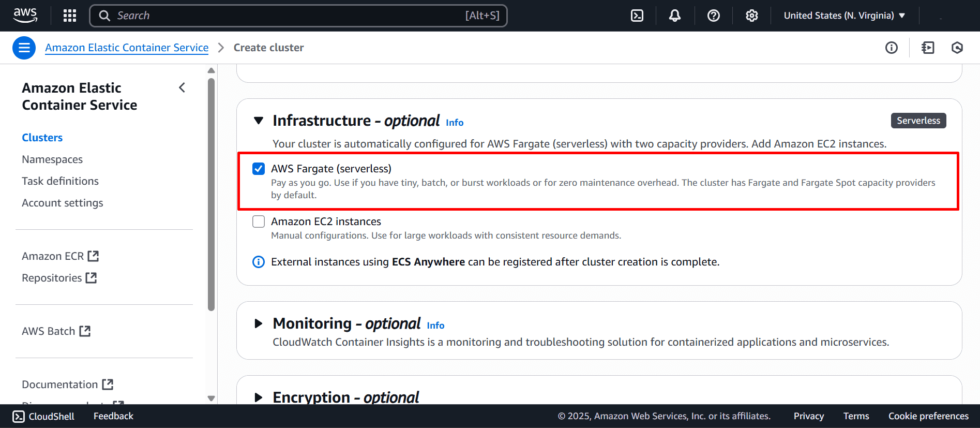Open Namespaces in the side navigation
This screenshot has width=980, height=428.
(52, 159)
